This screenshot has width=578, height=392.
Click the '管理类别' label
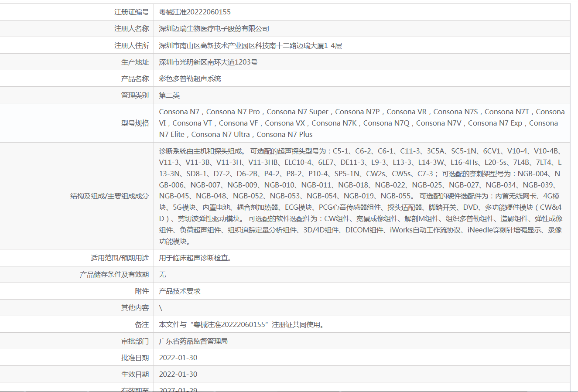(x=135, y=95)
